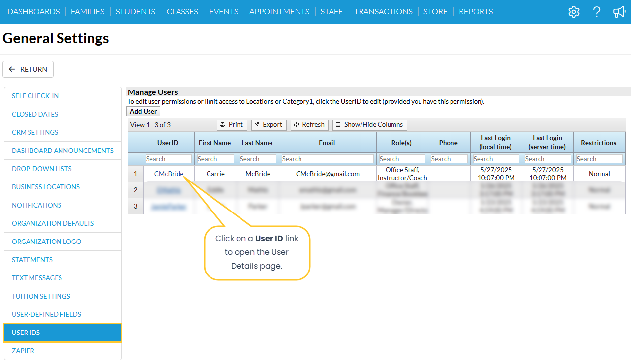Open the help question mark icon
Screen dimensions: 631x364
coord(597,12)
